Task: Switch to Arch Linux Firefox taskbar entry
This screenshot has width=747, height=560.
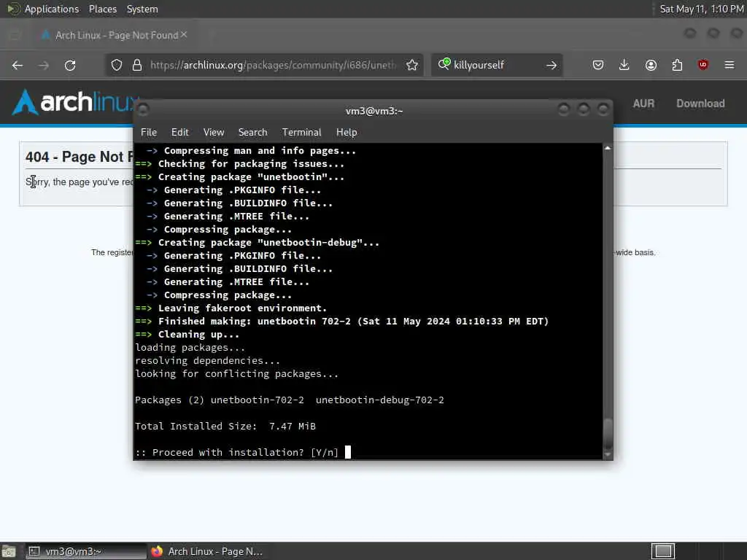Action: (x=207, y=551)
